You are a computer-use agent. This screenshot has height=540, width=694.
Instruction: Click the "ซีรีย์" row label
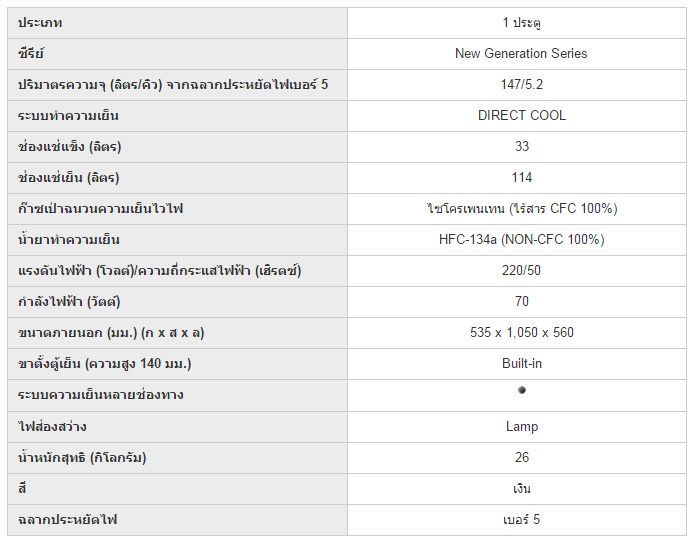tap(33, 53)
